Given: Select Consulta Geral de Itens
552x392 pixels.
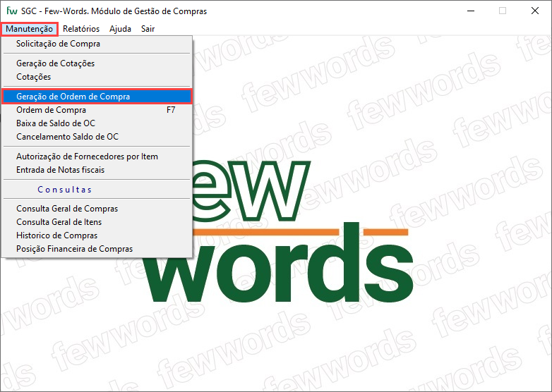Looking at the screenshot, I should coord(97,222).
